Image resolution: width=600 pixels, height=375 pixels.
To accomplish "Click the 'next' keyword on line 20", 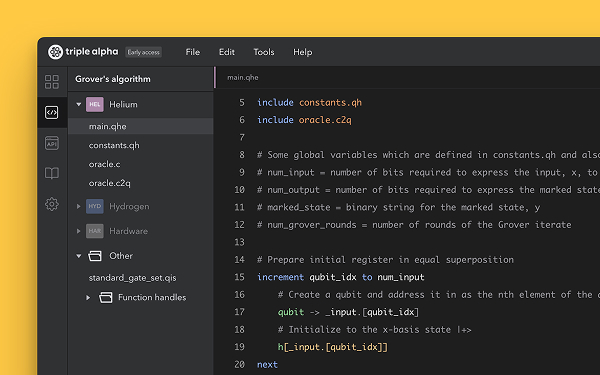I will 267,365.
